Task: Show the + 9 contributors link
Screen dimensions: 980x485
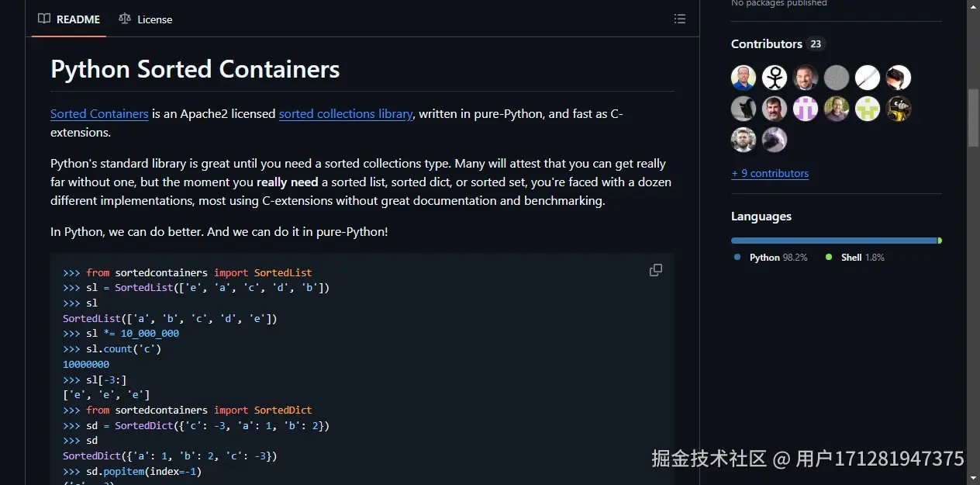Action: click(x=770, y=173)
